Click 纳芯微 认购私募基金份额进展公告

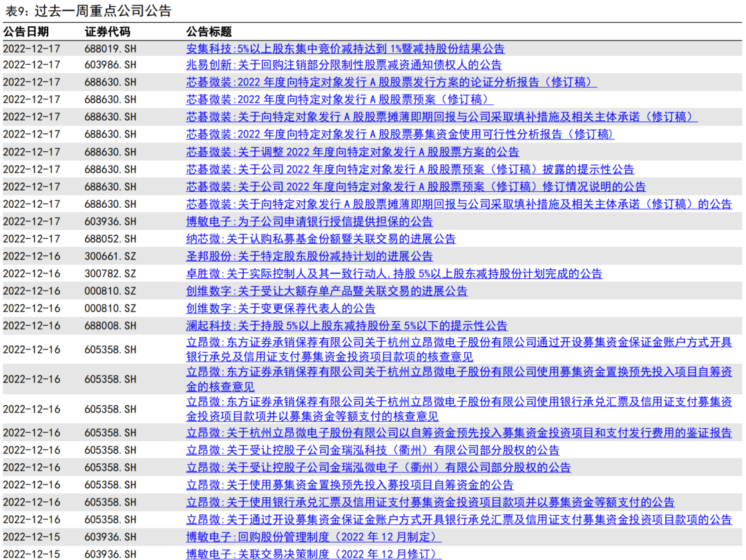[321, 239]
